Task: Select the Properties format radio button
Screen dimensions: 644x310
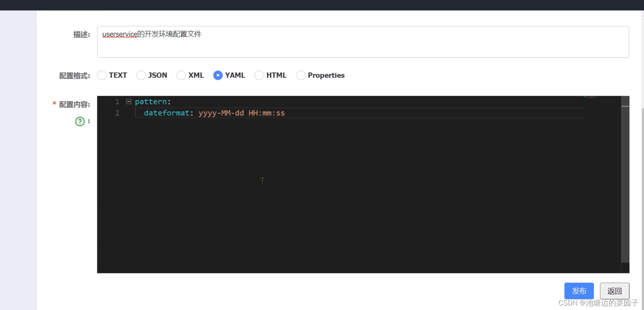Action: 301,75
